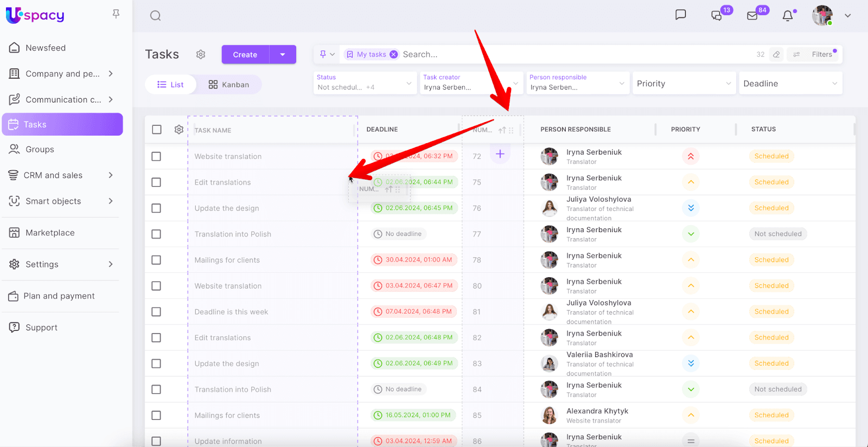Open the Create button dropdown arrow
Viewport: 868px width, 447px height.
(x=283, y=54)
